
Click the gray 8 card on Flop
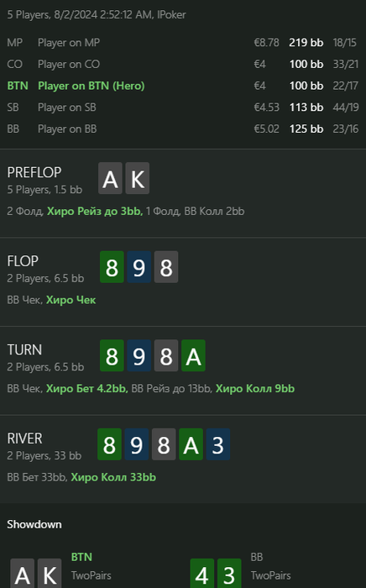(166, 267)
